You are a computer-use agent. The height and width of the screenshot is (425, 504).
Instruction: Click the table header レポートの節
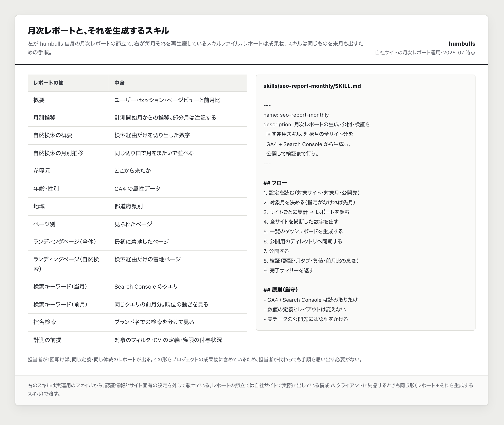pos(68,83)
